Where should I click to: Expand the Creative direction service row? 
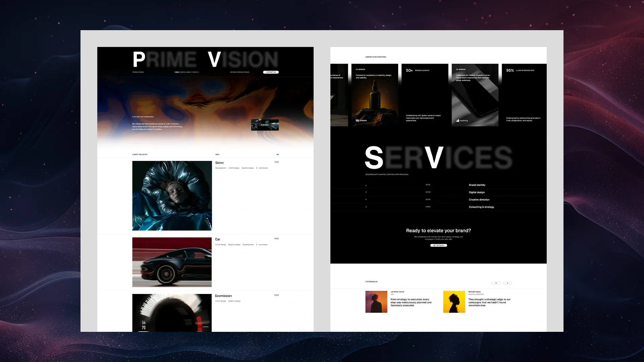click(366, 200)
